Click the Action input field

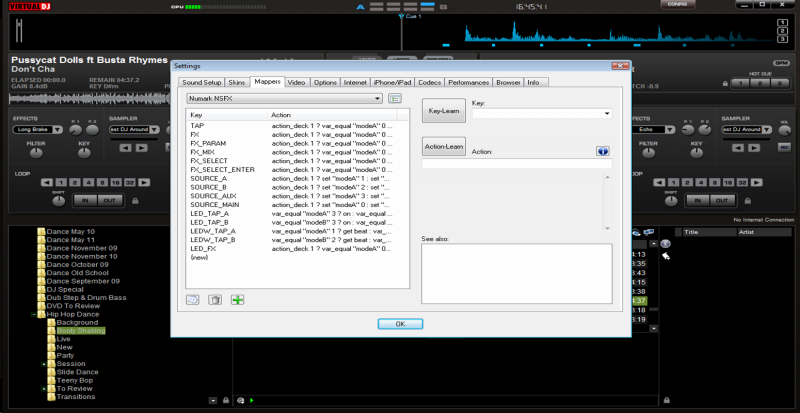point(516,163)
